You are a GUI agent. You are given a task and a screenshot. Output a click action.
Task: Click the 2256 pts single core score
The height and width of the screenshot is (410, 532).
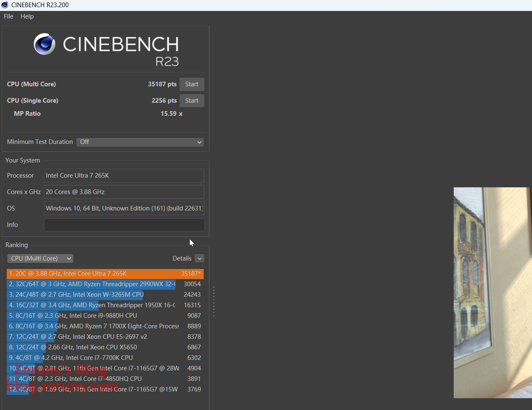[x=164, y=101]
